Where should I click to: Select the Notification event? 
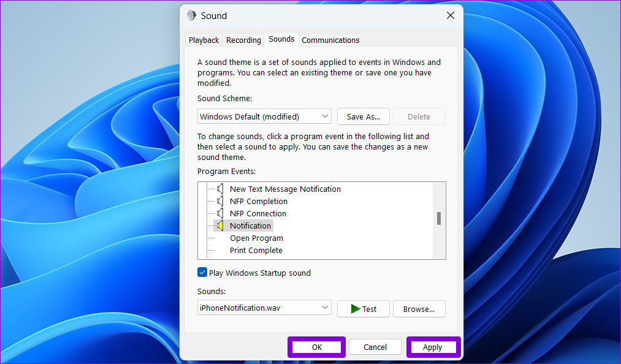click(250, 226)
